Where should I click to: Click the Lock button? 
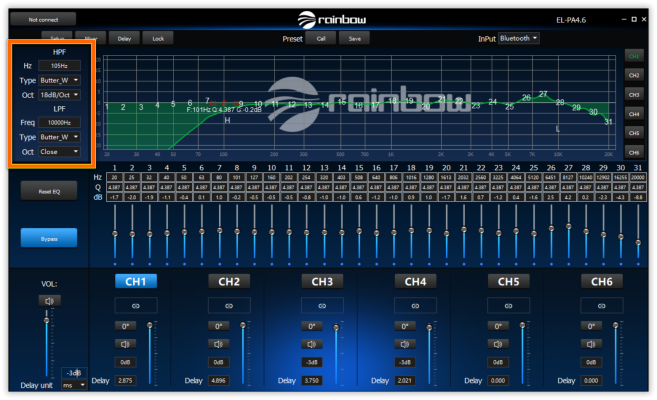pyautogui.click(x=158, y=38)
